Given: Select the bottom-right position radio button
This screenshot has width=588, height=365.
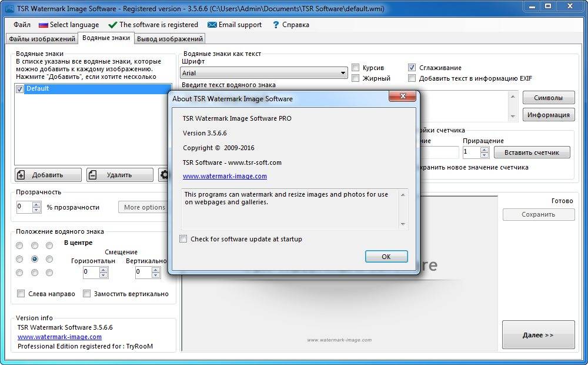Looking at the screenshot, I should click(x=49, y=273).
